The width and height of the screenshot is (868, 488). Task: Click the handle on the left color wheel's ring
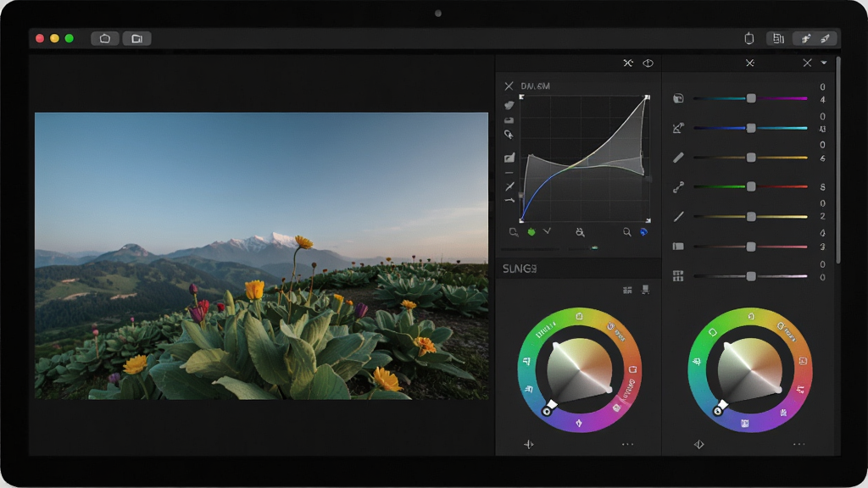(x=547, y=411)
